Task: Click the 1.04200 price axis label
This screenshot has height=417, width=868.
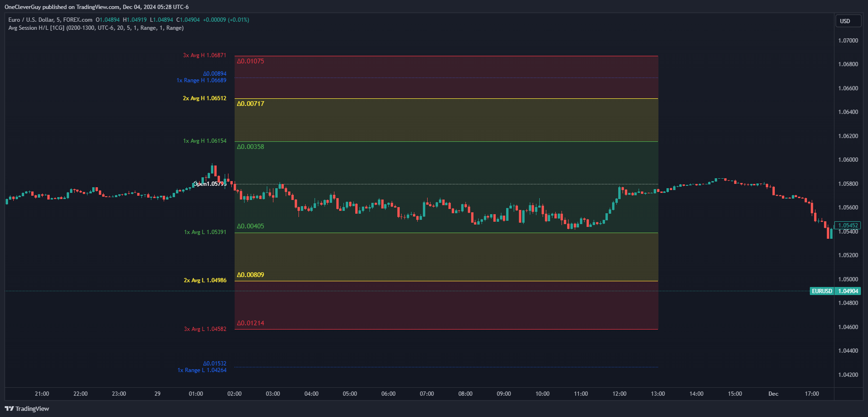Action: tap(848, 375)
